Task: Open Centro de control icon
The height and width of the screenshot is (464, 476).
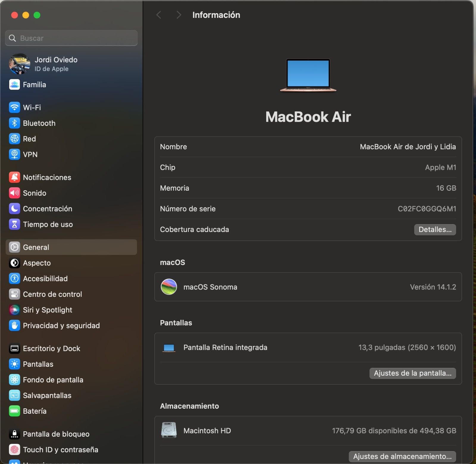Action: point(14,294)
